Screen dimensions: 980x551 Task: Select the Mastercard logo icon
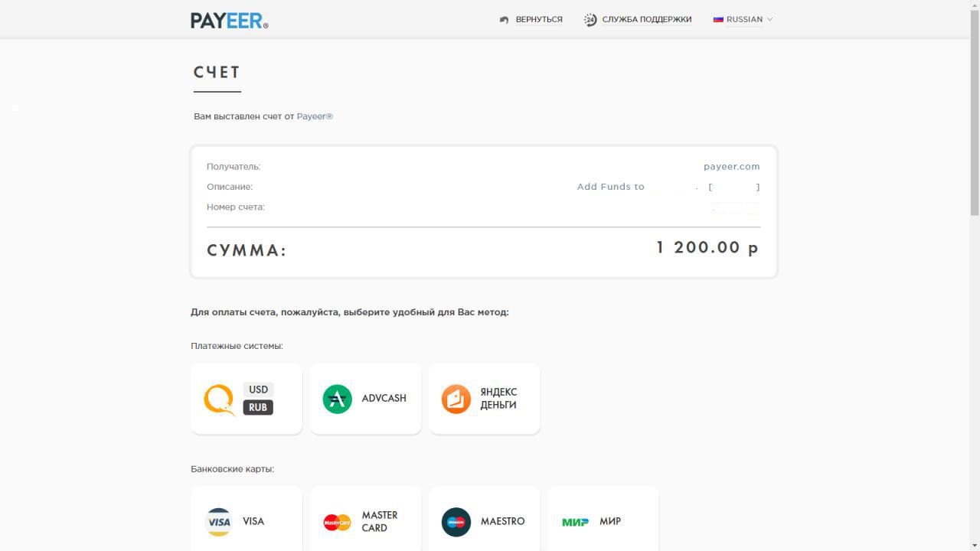[x=337, y=523]
